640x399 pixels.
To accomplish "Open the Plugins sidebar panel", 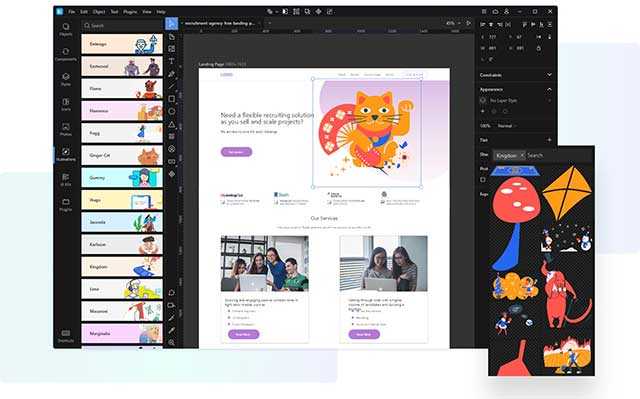I will 66,205.
